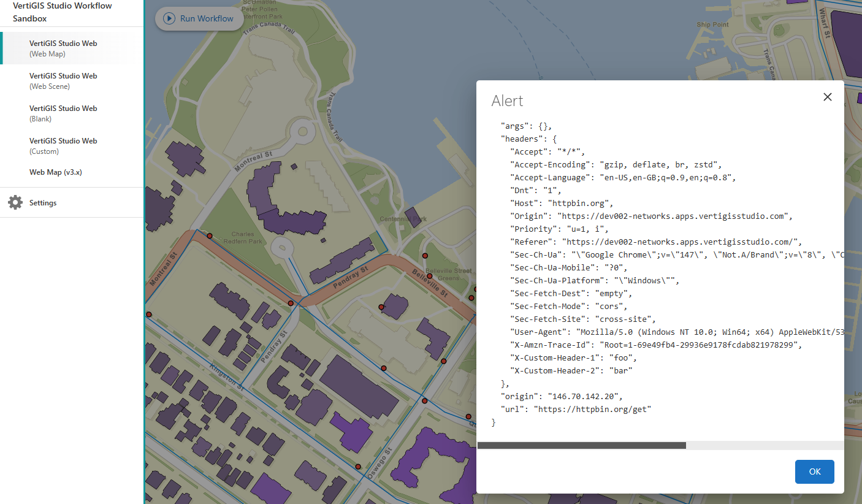Open VertiGIS Studio Web (Blank) item
Image resolution: width=862 pixels, height=504 pixels.
click(72, 113)
